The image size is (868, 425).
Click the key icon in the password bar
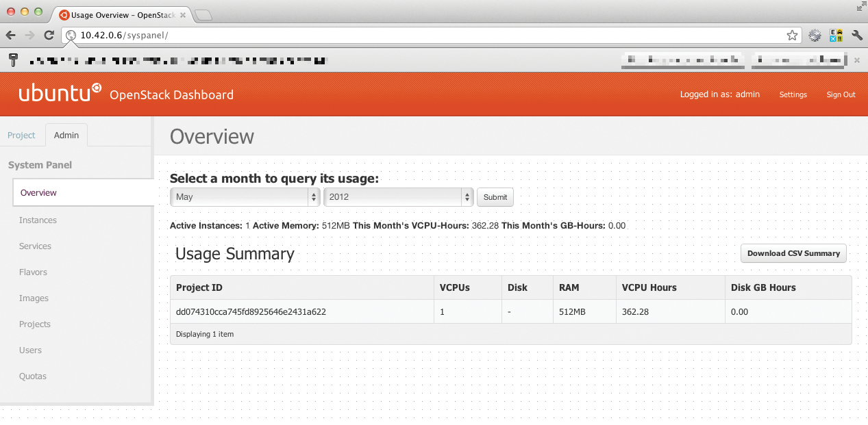pyautogui.click(x=13, y=60)
